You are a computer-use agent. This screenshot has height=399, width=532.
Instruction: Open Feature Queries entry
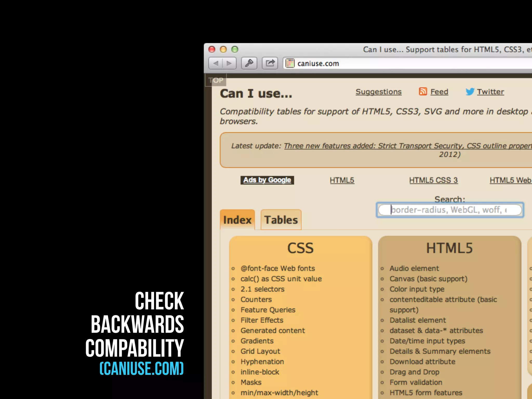point(268,310)
